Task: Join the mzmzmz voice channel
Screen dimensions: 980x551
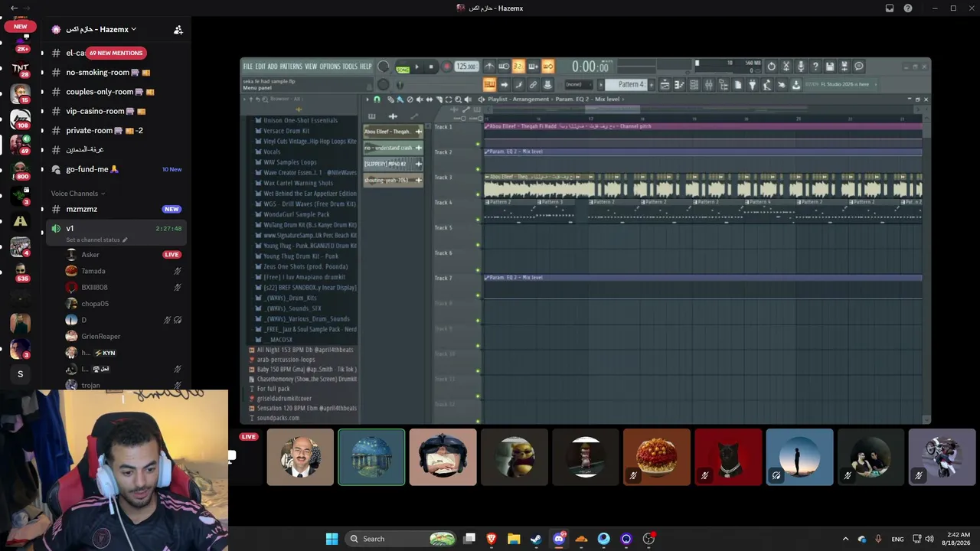Action: click(116, 209)
